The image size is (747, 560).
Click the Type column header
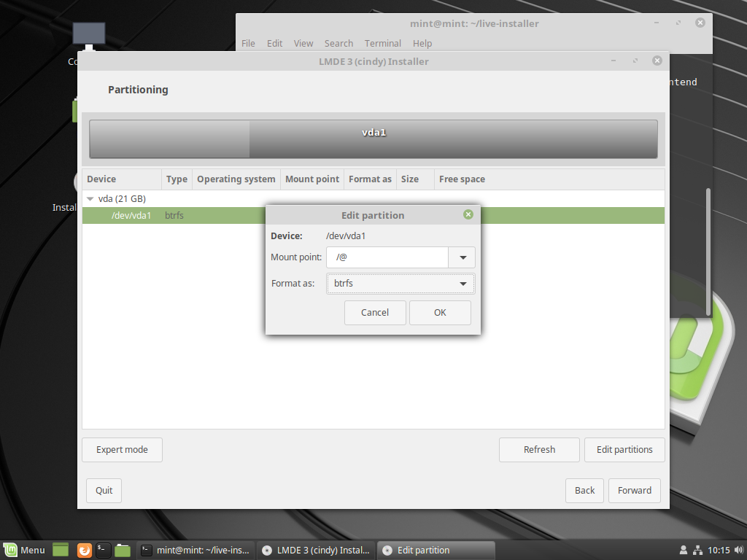[177, 179]
